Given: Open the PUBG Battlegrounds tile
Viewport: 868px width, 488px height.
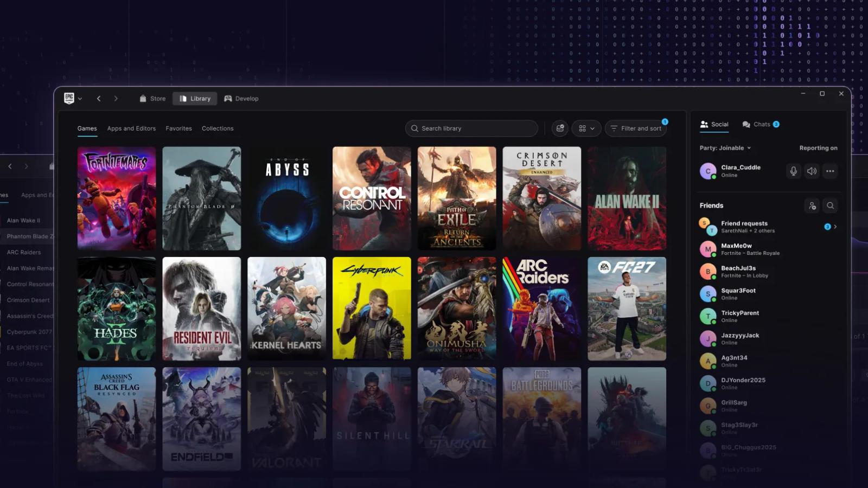Looking at the screenshot, I should (542, 419).
